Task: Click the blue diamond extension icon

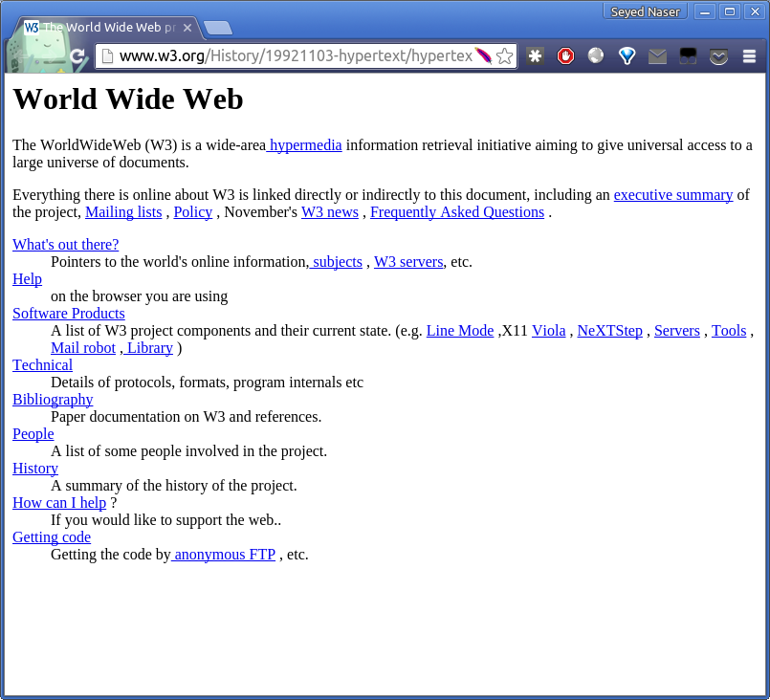Action: pyautogui.click(x=627, y=56)
